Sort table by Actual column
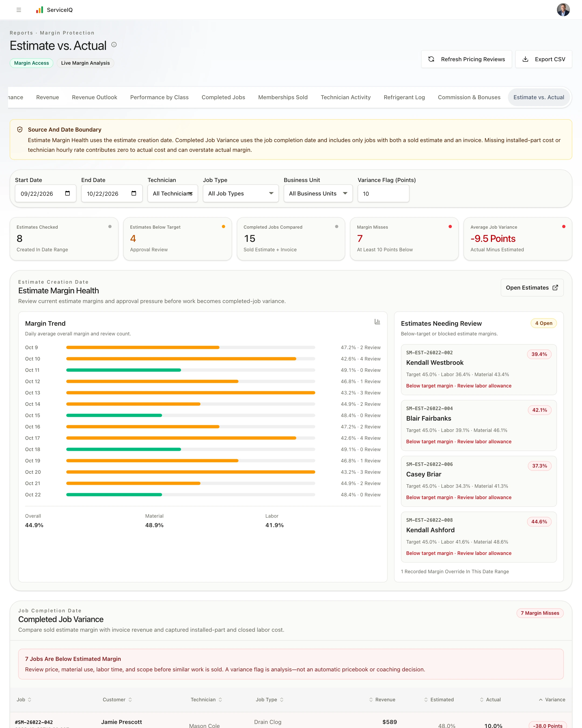Image resolution: width=582 pixels, height=728 pixels. pyautogui.click(x=490, y=700)
